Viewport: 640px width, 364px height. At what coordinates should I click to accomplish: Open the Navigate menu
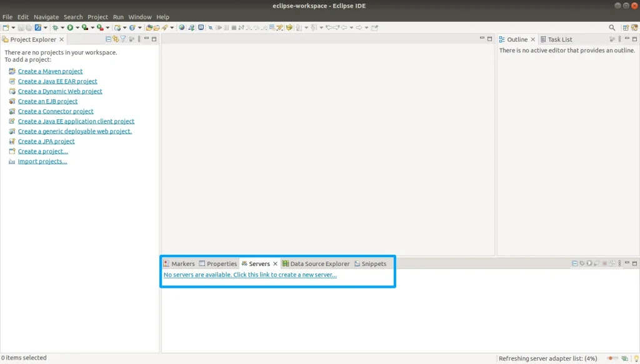click(x=46, y=17)
